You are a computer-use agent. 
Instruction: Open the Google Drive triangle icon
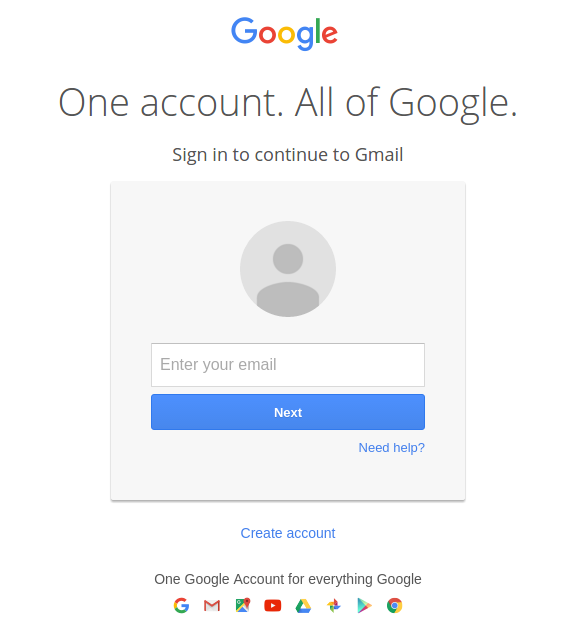pyautogui.click(x=303, y=606)
